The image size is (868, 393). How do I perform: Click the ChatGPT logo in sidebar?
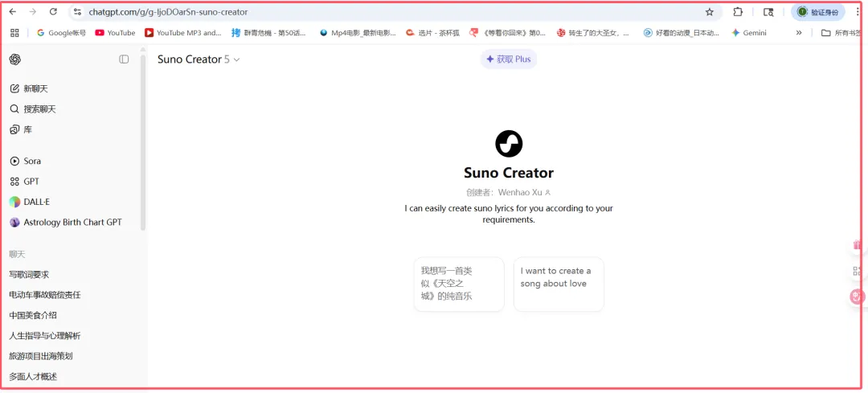15,59
